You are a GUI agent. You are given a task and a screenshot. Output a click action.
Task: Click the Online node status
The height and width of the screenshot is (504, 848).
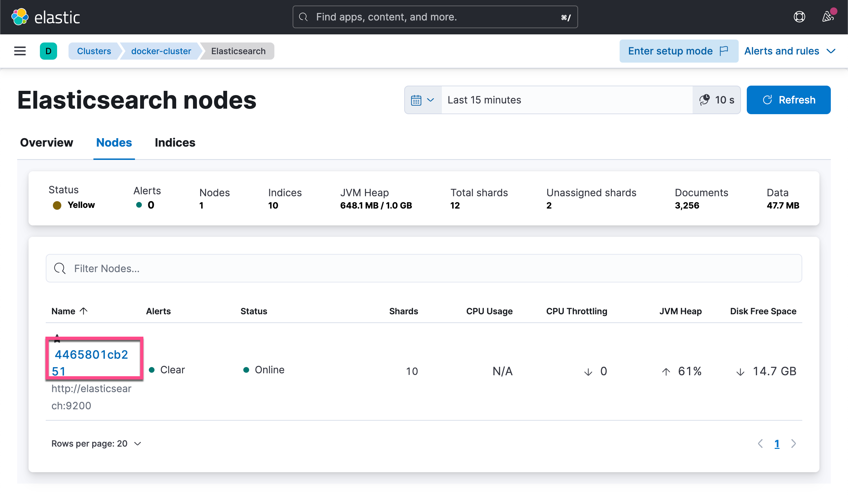264,370
